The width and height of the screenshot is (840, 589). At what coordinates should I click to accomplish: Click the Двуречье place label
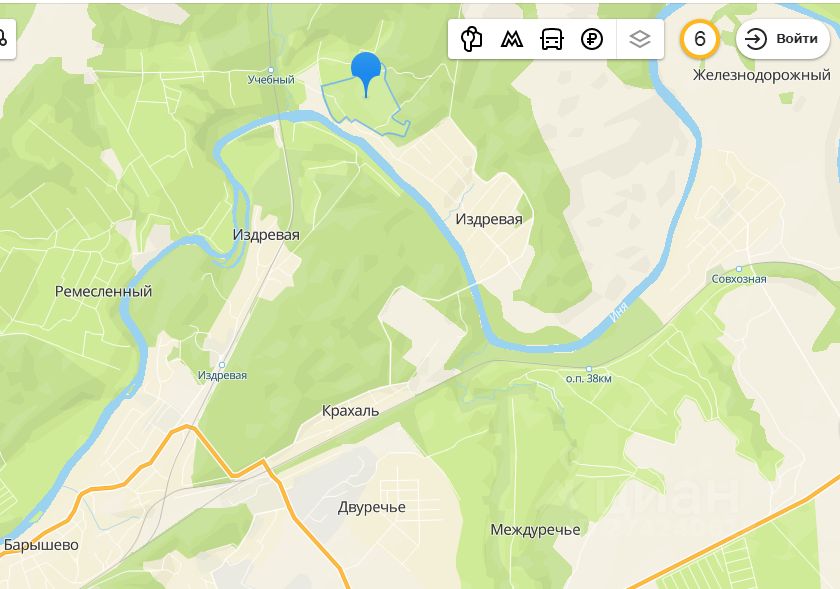372,507
